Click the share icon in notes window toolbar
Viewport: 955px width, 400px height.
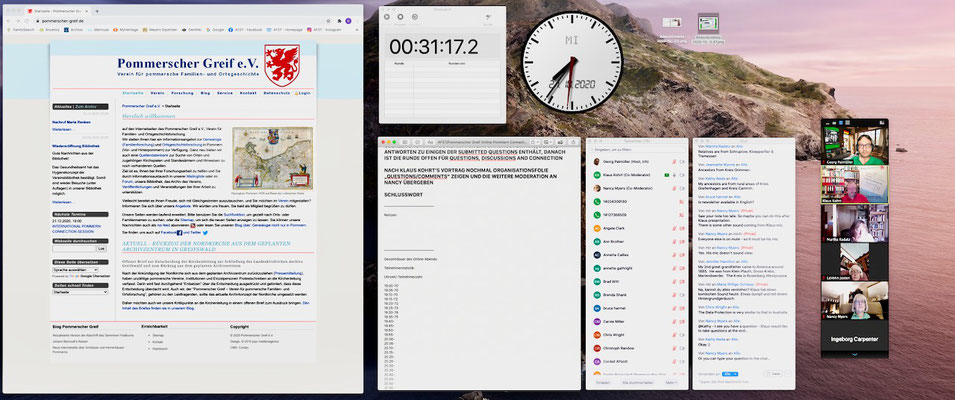pos(573,142)
